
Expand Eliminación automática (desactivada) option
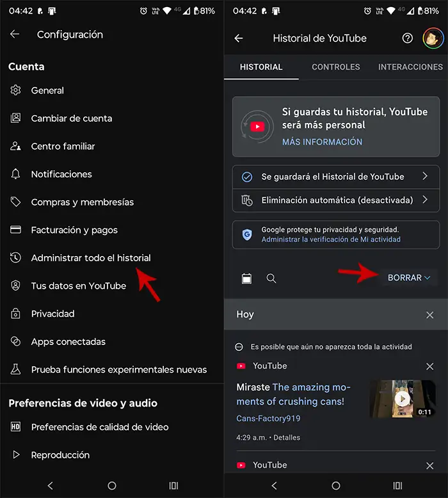(x=335, y=200)
